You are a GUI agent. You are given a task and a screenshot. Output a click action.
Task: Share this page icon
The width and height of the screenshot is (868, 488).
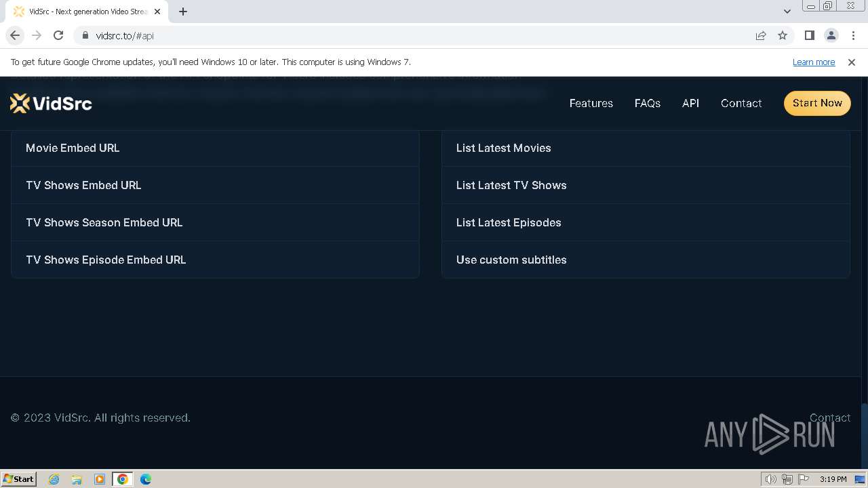[x=761, y=35]
